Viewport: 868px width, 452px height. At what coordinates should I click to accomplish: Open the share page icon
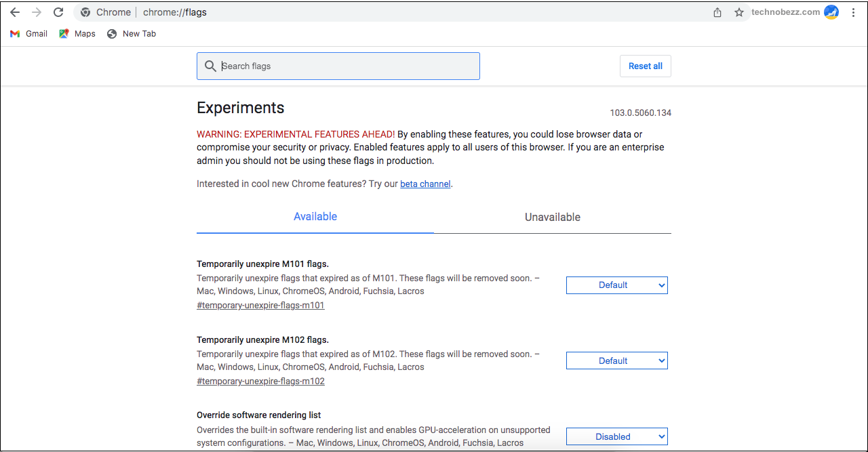pos(717,12)
